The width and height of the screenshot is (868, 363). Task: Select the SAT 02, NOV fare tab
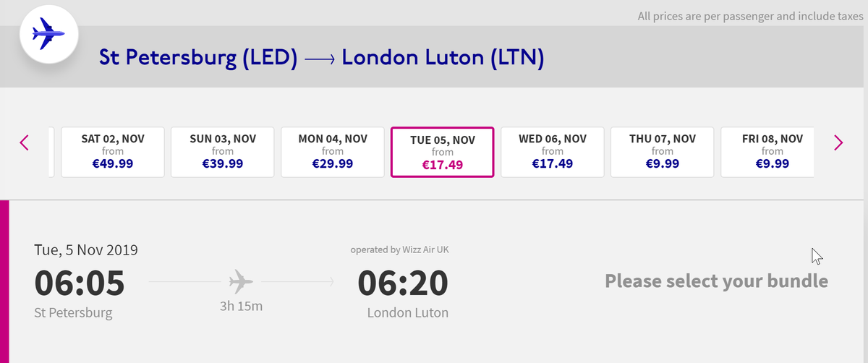click(x=113, y=152)
